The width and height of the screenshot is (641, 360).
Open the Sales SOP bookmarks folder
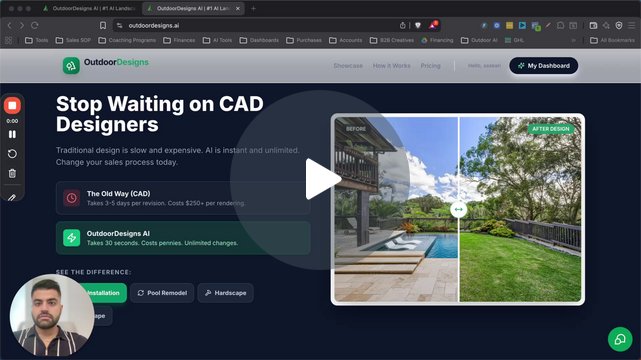(73, 40)
